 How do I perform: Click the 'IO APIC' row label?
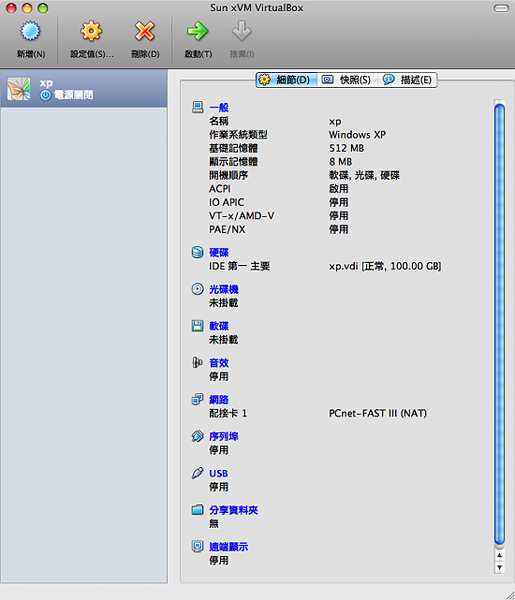click(226, 202)
